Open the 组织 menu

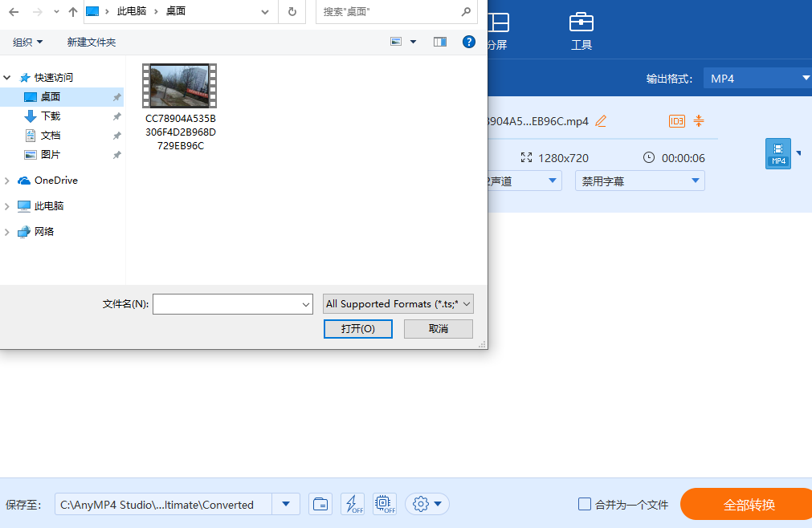(x=27, y=41)
